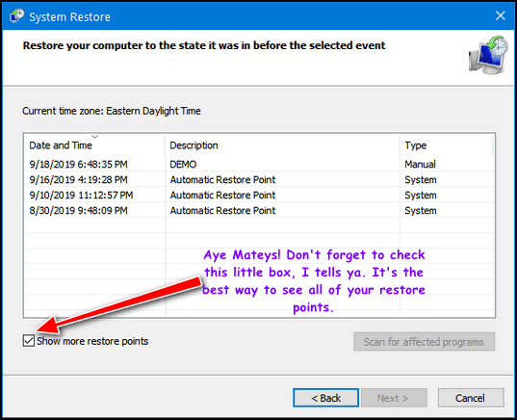
Task: Click System type of 8/30/2019 entry
Action: [421, 211]
